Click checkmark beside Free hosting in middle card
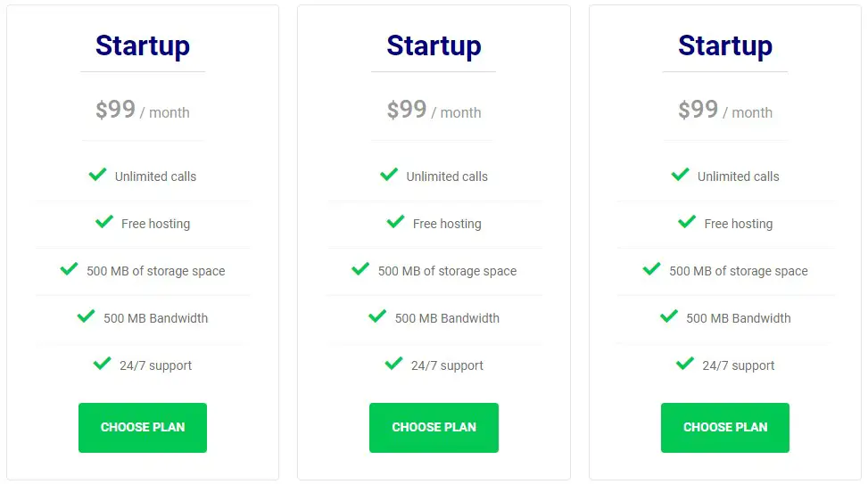Image resolution: width=868 pixels, height=484 pixels. tap(396, 222)
